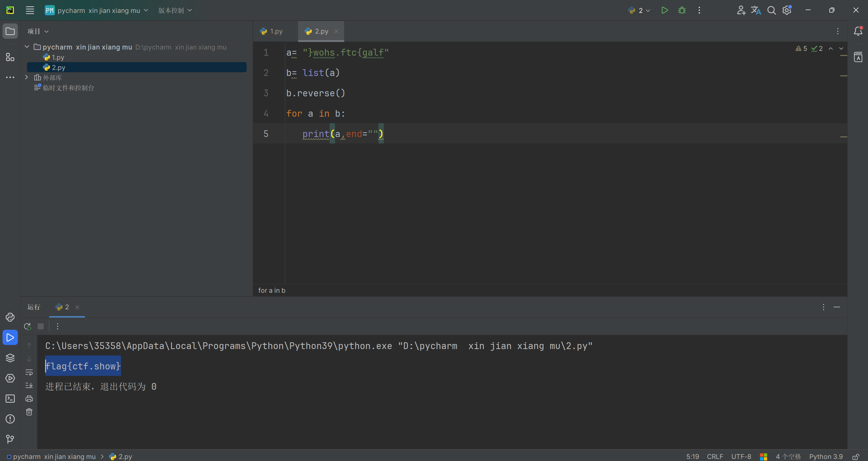Open the main hamburger menu
Viewport: 868px width, 461px height.
pos(30,10)
